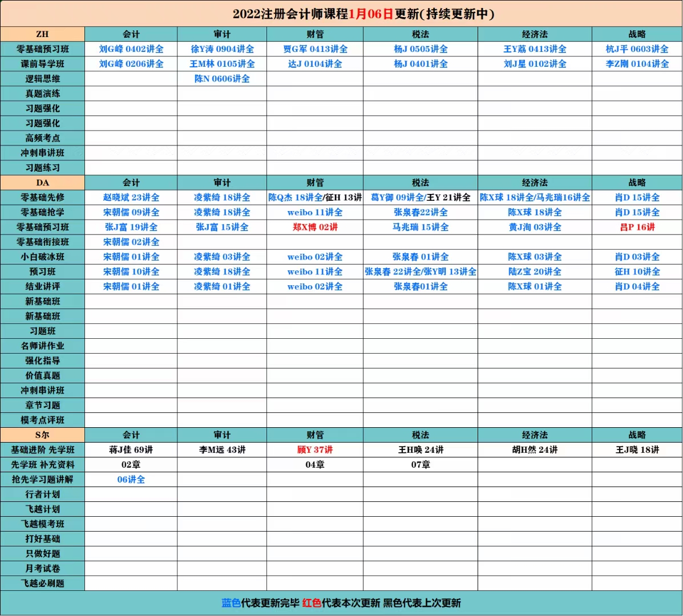This screenshot has width=683, height=616.
Task: Open the 陆Z宝 20讲全 entry
Action: point(535,271)
